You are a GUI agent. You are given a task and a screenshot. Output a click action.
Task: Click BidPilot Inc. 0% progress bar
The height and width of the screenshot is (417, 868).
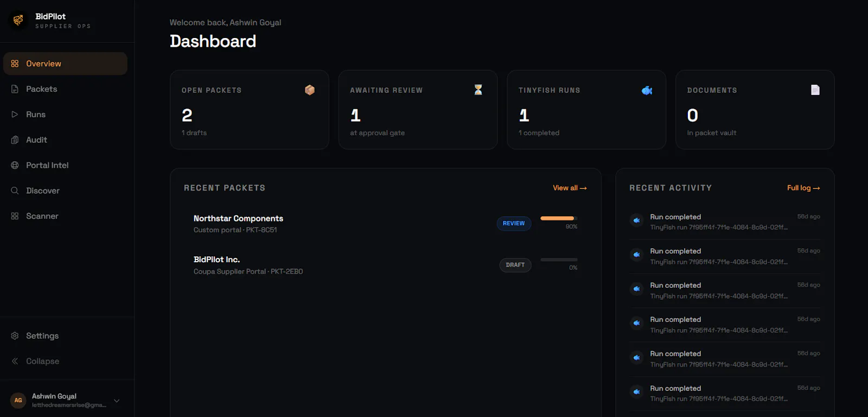[559, 260]
